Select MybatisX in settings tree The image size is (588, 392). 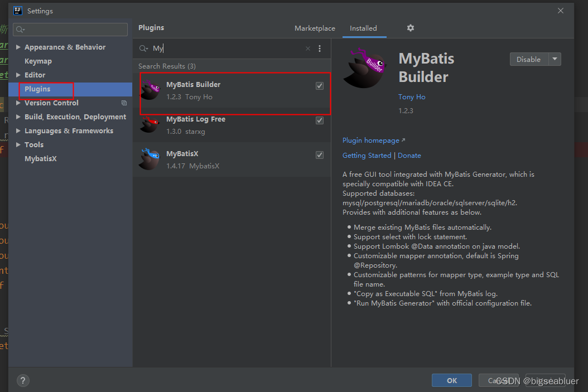[41, 158]
